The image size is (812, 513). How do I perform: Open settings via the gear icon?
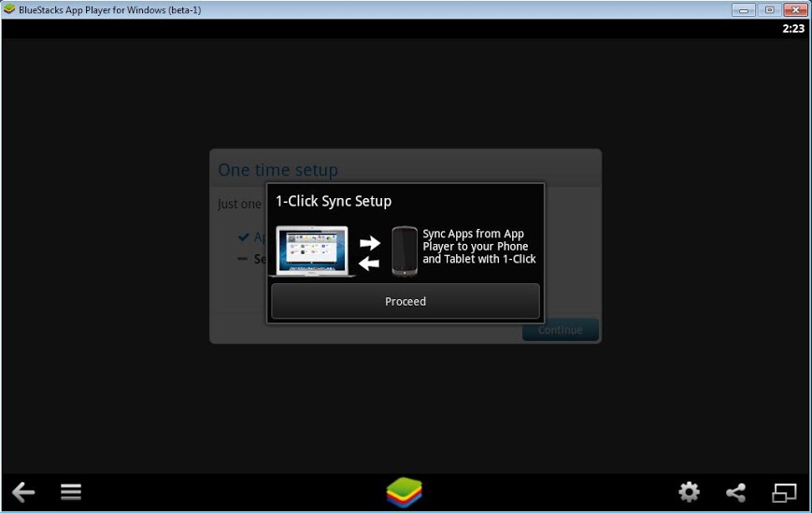pyautogui.click(x=689, y=492)
